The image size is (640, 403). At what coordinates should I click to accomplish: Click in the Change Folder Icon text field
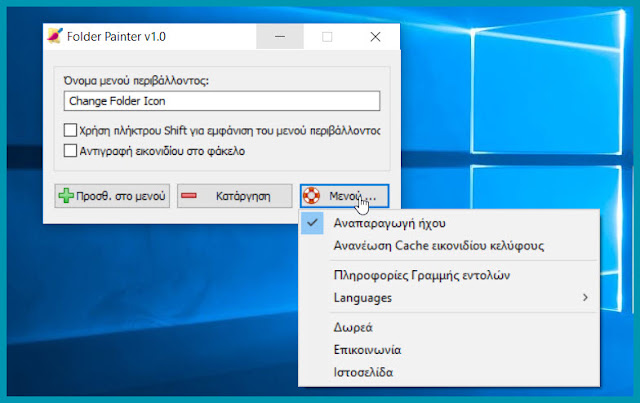point(222,101)
